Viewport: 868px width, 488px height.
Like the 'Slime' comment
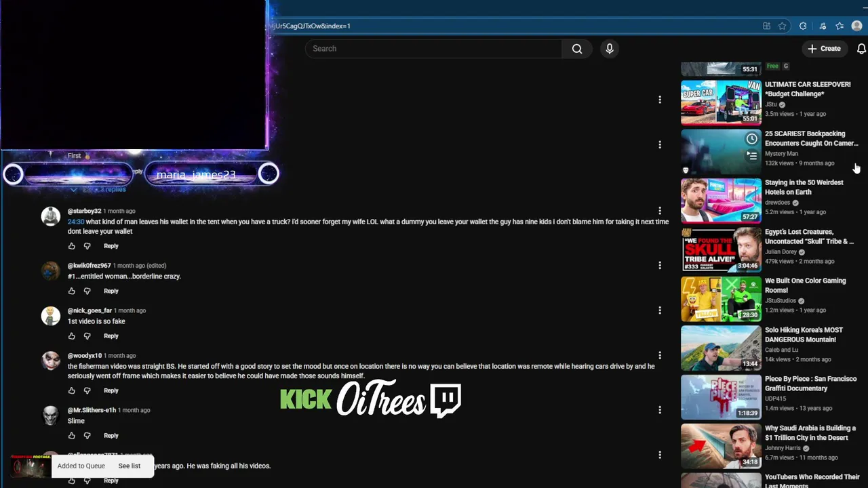pyautogui.click(x=72, y=436)
